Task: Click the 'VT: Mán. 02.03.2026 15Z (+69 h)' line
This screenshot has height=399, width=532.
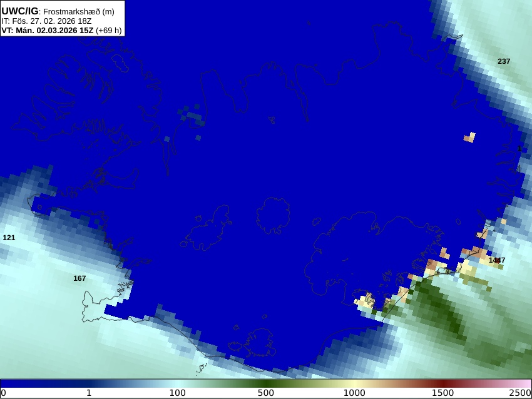Action: 61,30
